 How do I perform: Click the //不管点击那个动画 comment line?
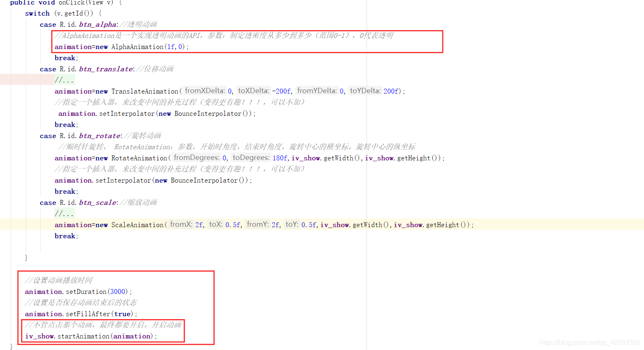coord(103,325)
